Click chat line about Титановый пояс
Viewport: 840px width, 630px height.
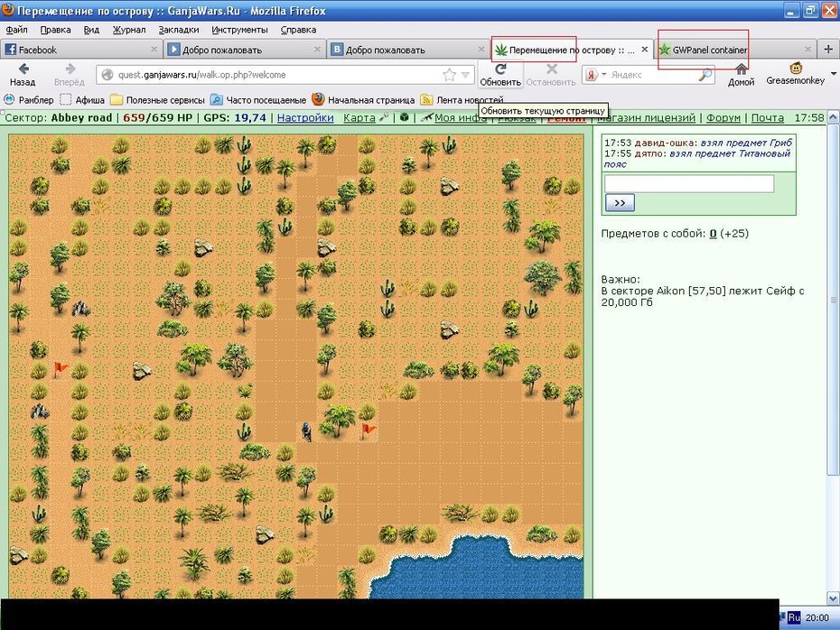(697, 159)
